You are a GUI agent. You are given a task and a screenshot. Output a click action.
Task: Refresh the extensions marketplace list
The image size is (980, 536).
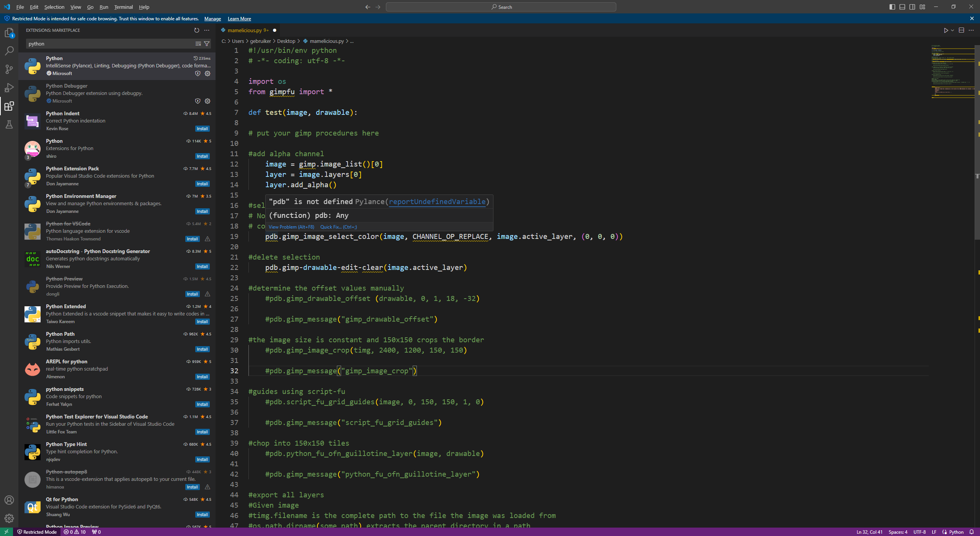[x=196, y=30]
